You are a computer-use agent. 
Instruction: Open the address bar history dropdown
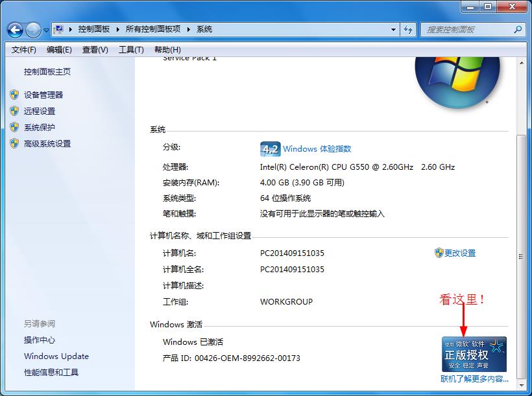tap(393, 29)
